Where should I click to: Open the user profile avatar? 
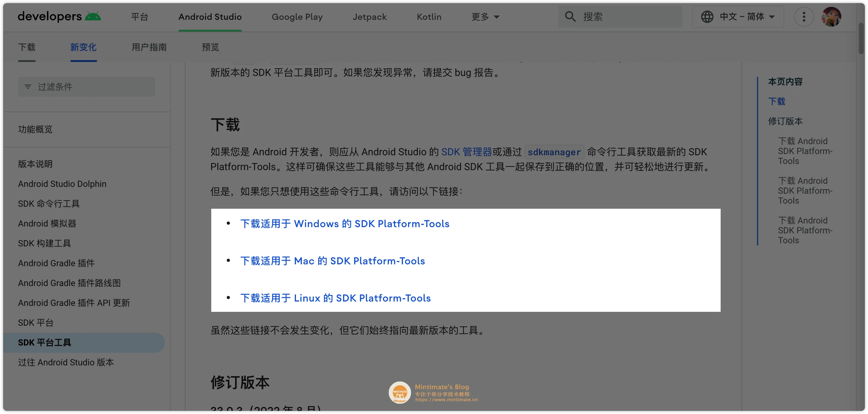click(831, 16)
